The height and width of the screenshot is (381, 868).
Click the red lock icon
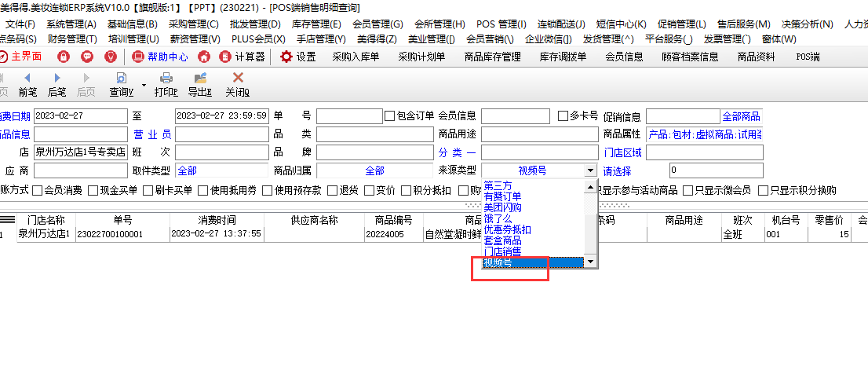pyautogui.click(x=64, y=57)
